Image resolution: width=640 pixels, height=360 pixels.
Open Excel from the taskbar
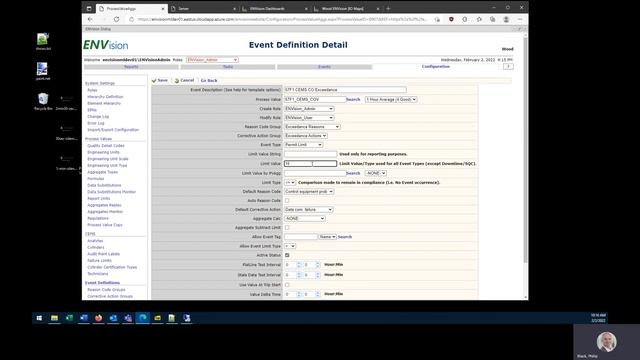[69, 318]
